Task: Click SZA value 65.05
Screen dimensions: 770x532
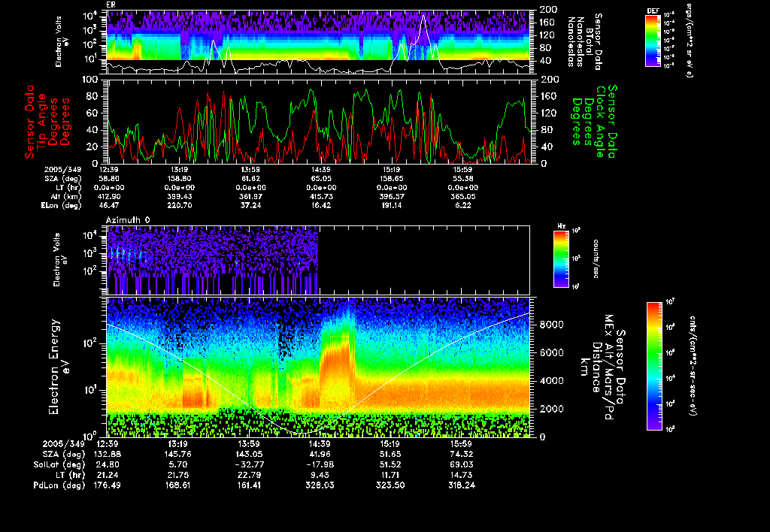Action: [x=321, y=179]
